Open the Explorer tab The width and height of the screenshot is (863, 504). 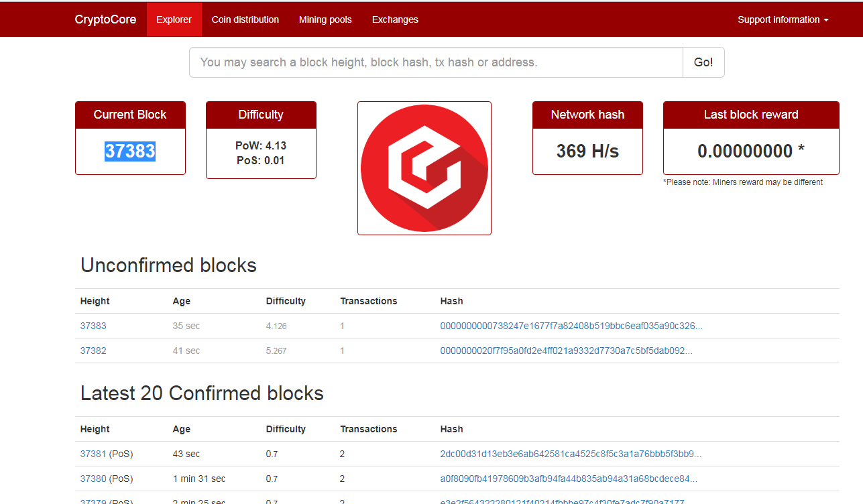point(174,19)
